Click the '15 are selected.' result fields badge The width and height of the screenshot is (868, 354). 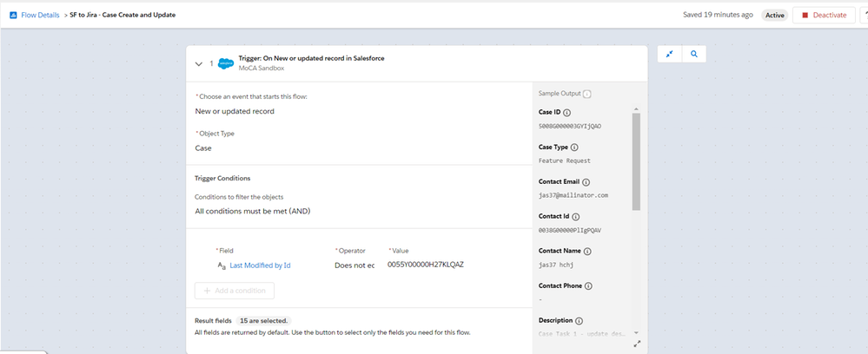263,320
